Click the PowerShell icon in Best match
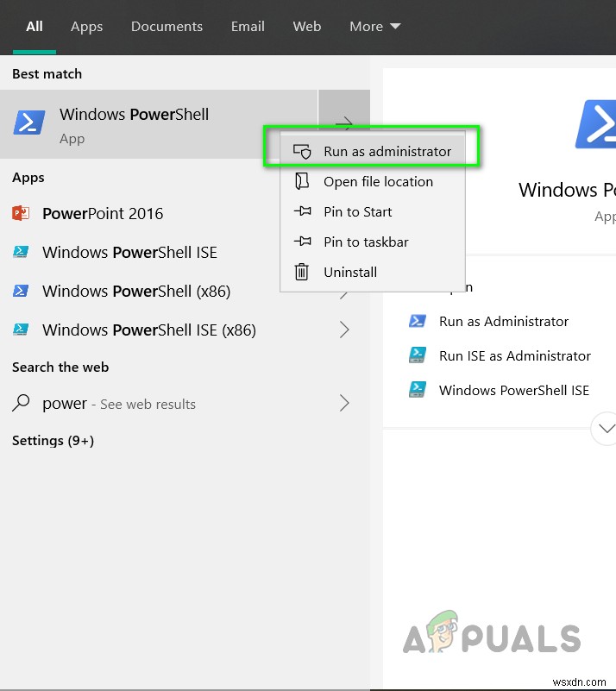The image size is (616, 691). pos(29,122)
